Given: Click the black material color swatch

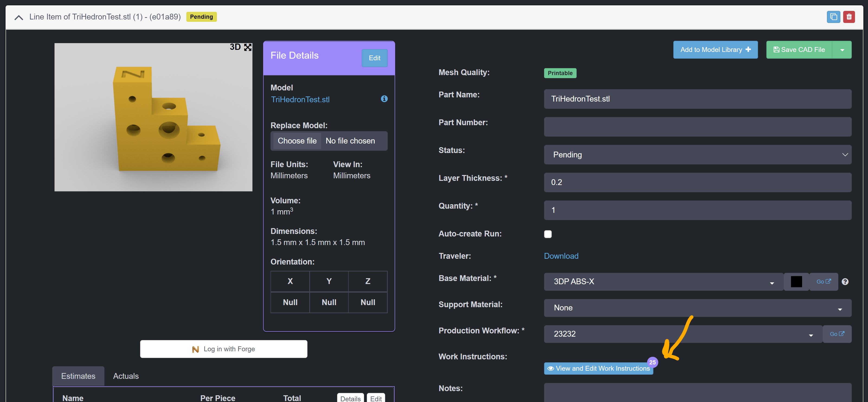Looking at the screenshot, I should (x=796, y=281).
